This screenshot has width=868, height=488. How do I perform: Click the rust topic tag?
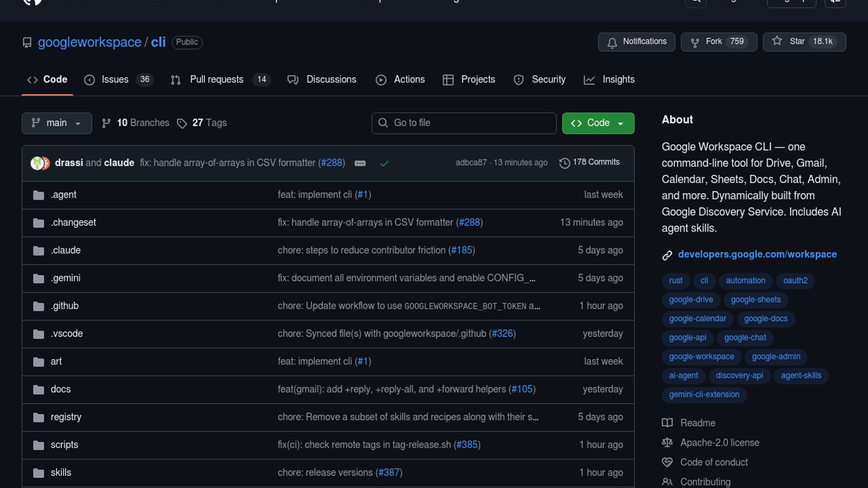[675, 281]
